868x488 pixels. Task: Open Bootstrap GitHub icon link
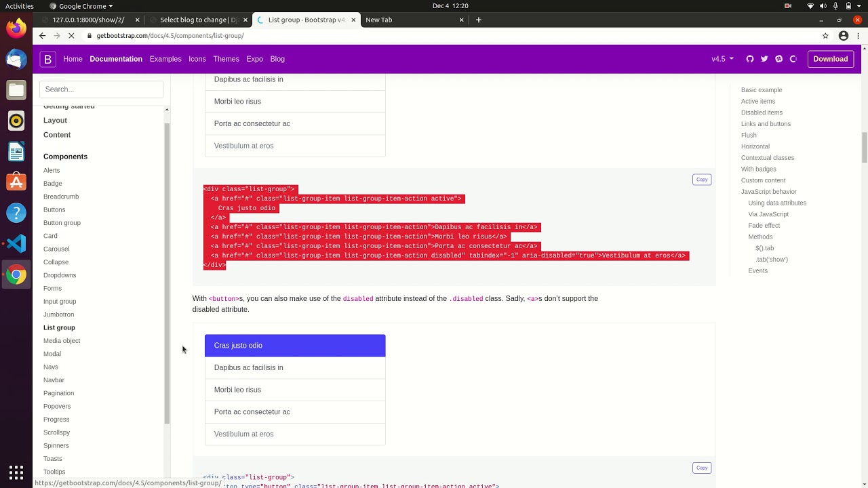(750, 59)
